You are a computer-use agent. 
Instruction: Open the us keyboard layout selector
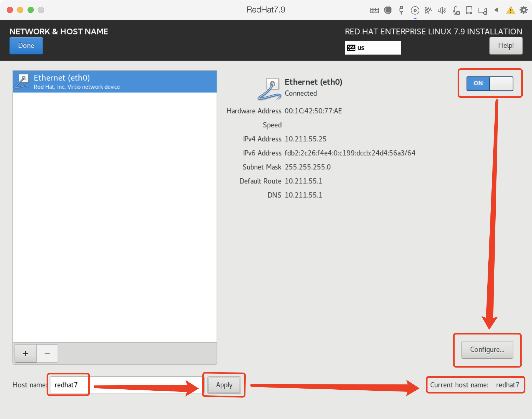click(x=373, y=48)
